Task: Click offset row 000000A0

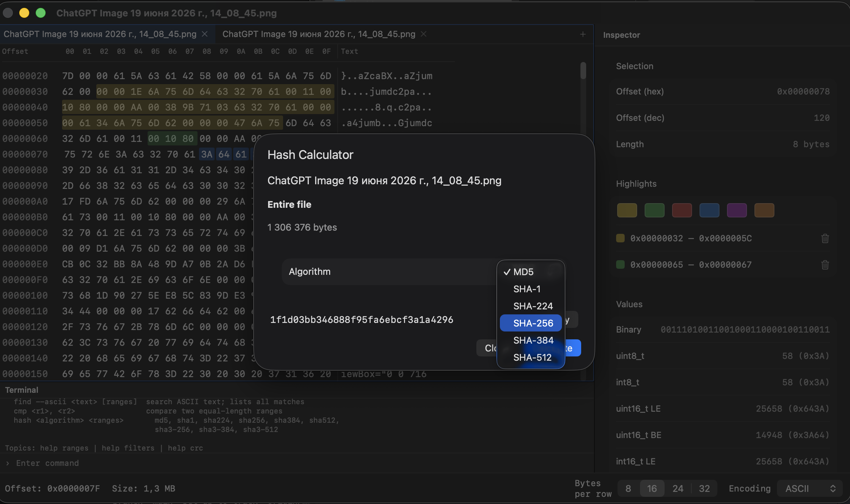Action: click(25, 201)
